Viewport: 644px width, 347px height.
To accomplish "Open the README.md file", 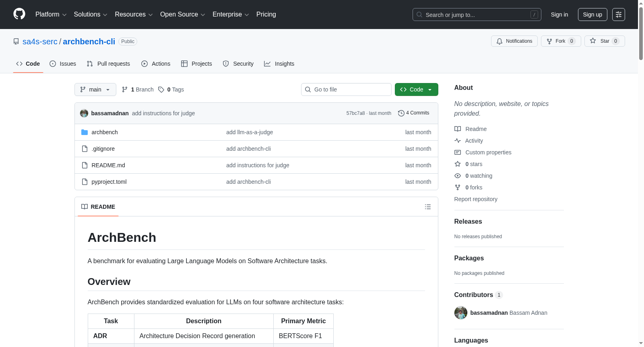I will (x=108, y=165).
